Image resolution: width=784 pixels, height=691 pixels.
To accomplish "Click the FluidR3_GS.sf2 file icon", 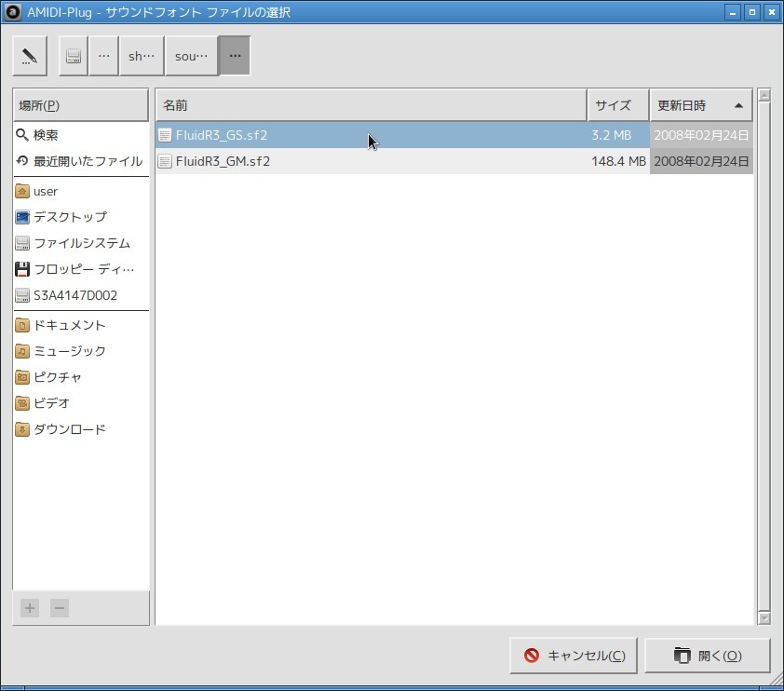I will tap(165, 135).
